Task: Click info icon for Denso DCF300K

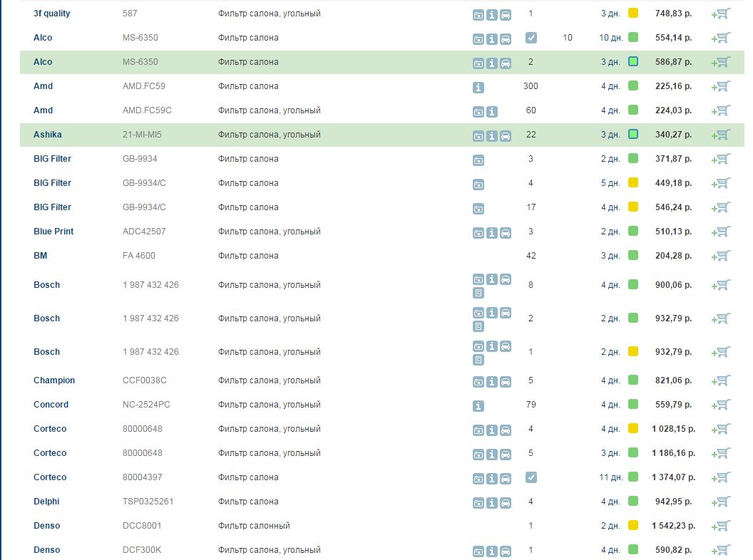Action: click(x=492, y=551)
